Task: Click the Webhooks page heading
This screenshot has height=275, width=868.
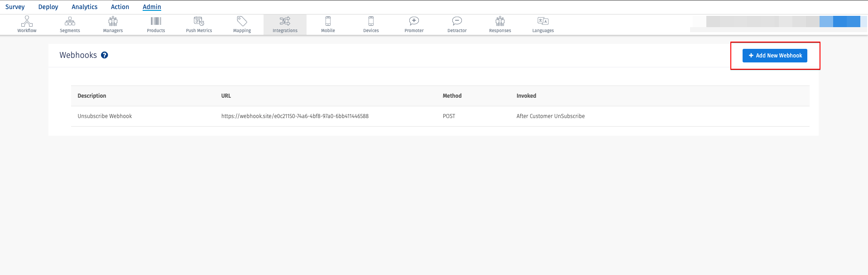Action: 78,55
